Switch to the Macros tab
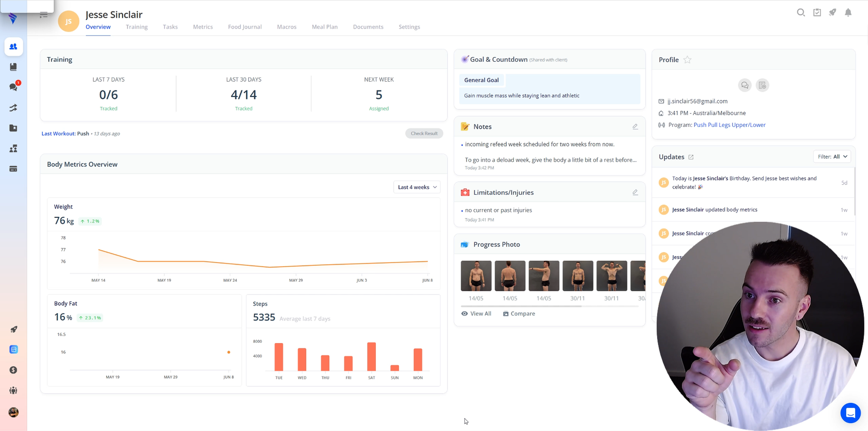 (287, 27)
